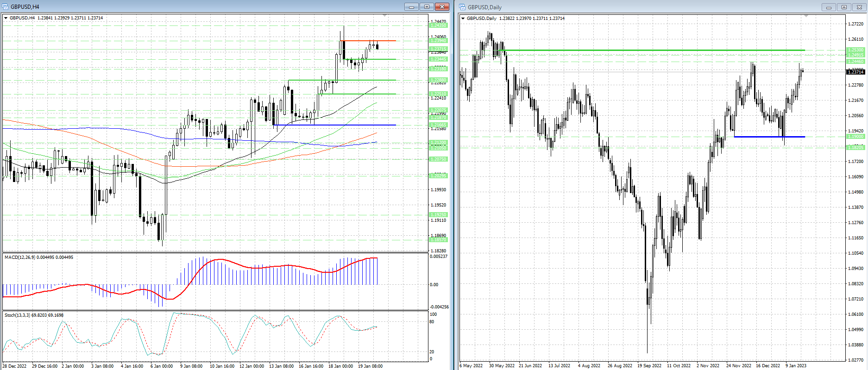Close the GBPUSD,Daily chart window

tap(859, 7)
